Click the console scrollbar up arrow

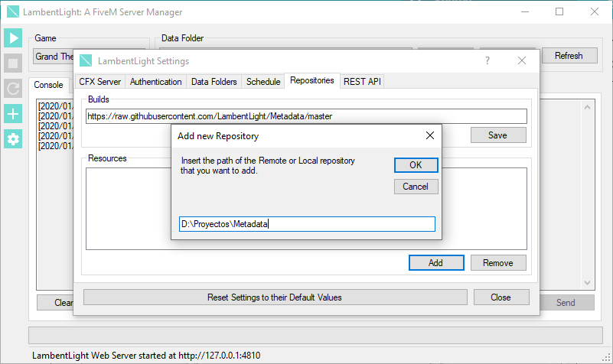coord(587,106)
